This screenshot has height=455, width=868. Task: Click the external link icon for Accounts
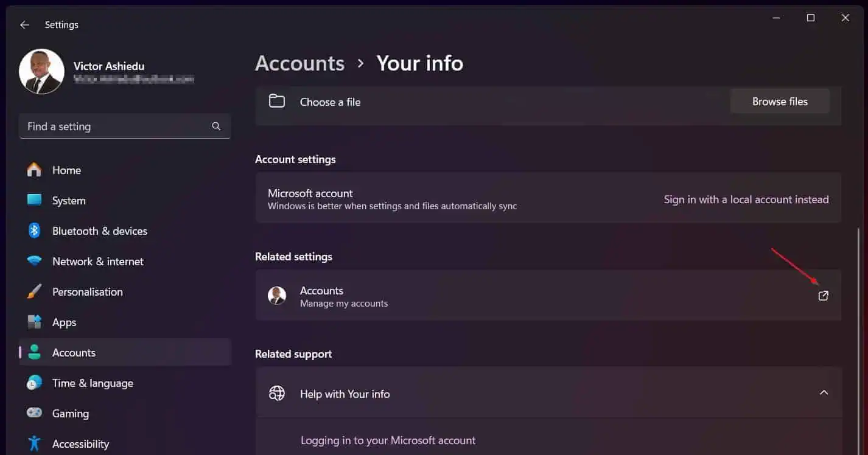(823, 296)
